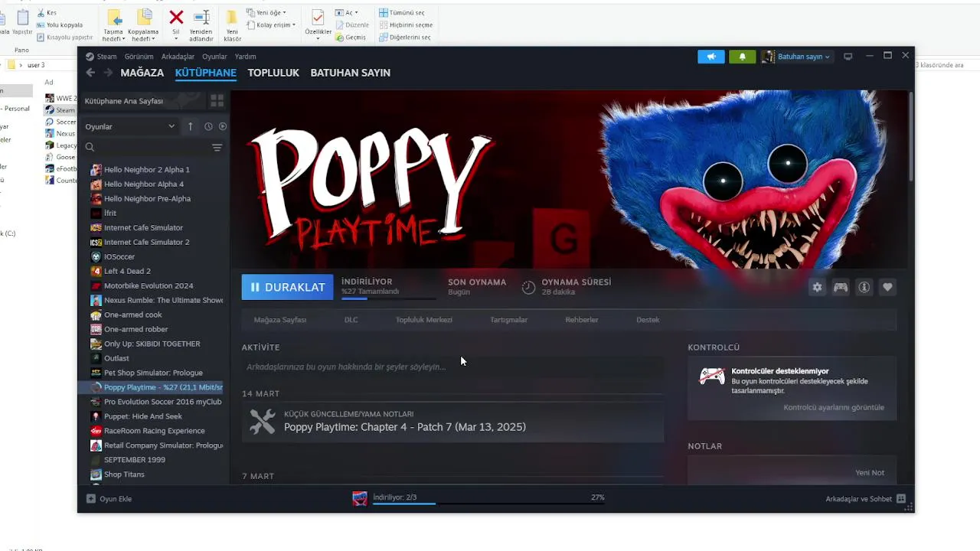Create Yeni klasör in File Explorer
This screenshot has height=551, width=980.
point(232,25)
